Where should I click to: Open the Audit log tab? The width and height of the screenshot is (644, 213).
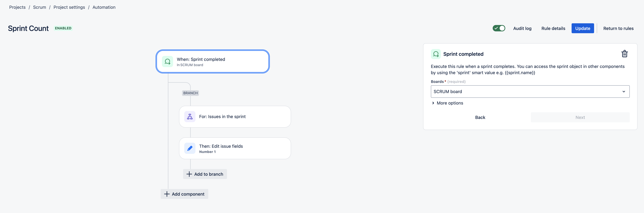(522, 29)
